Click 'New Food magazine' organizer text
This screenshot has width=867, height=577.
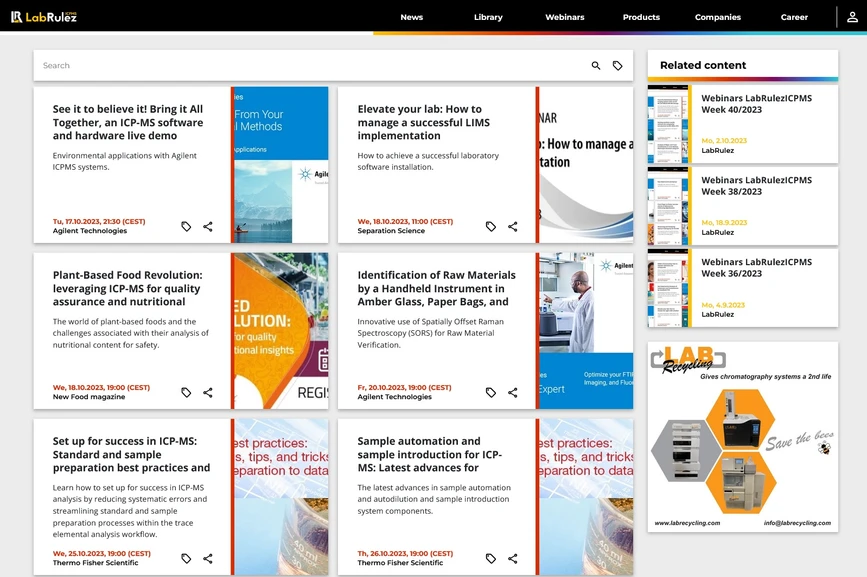tap(89, 397)
